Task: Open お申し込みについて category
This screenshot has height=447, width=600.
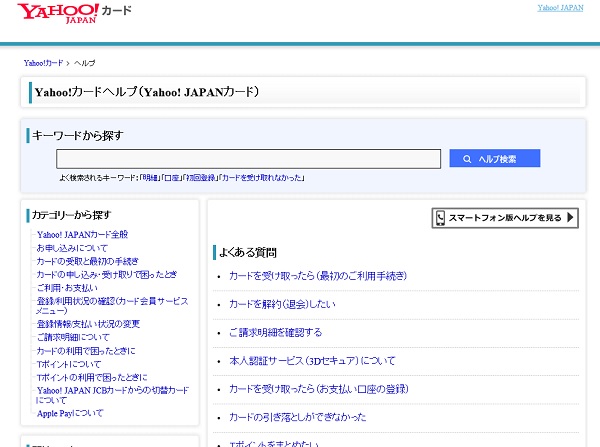Action: (x=72, y=248)
